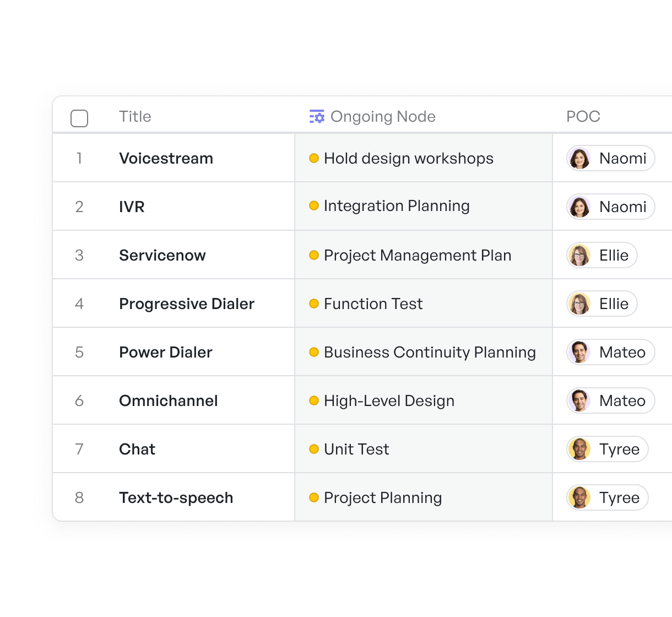Click the High-Level Design node cell

coord(424,400)
